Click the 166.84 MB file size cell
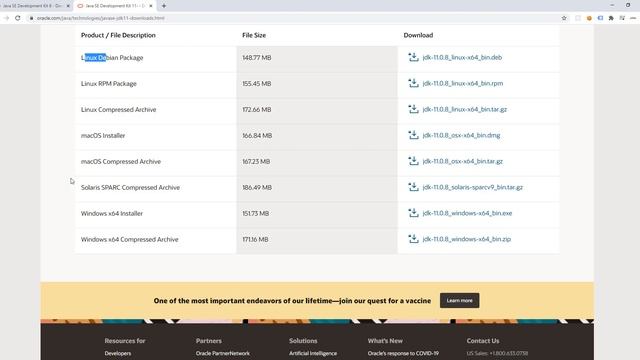Viewport: 640px width, 360px height. (x=317, y=136)
